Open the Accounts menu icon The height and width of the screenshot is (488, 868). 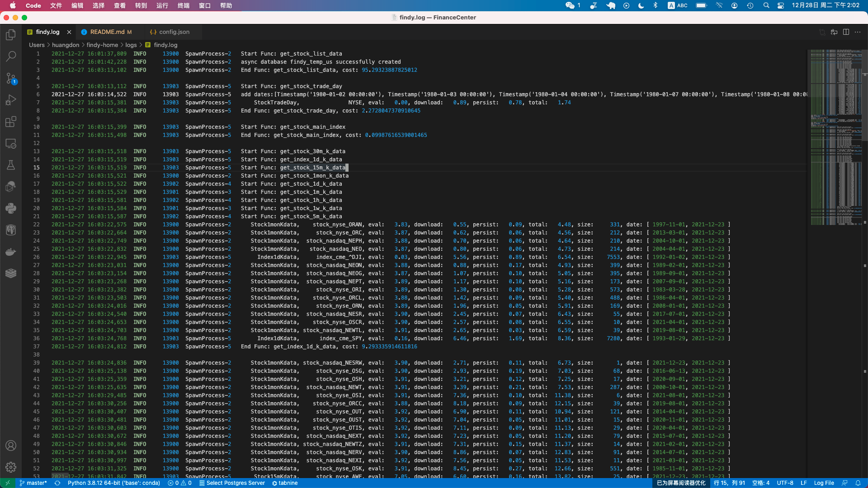[x=11, y=446]
